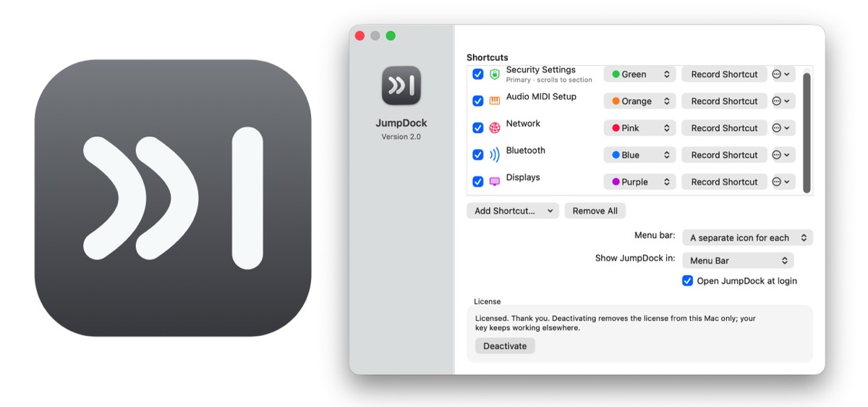Viewport: 868px width, 407px height.
Task: Open the Purple color dropdown
Action: tap(640, 182)
